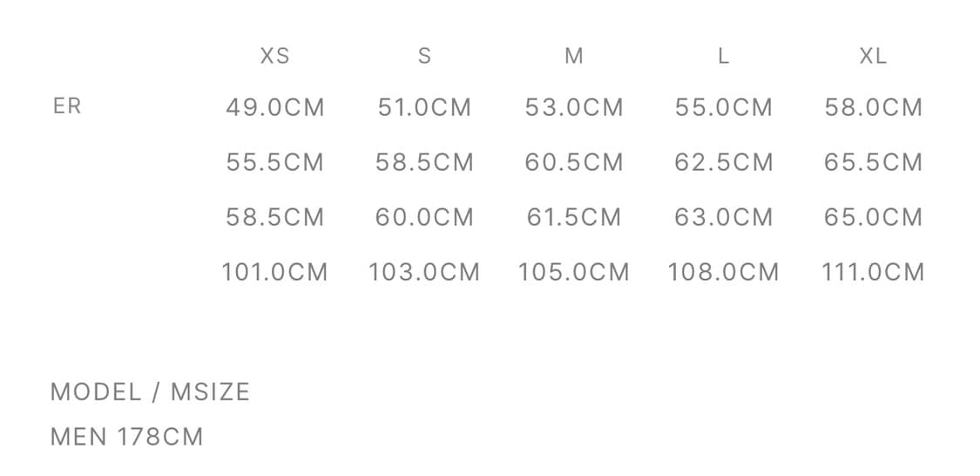Image resolution: width=980 pixels, height=476 pixels.
Task: Select the 49.0CM measurement cell
Action: [274, 107]
